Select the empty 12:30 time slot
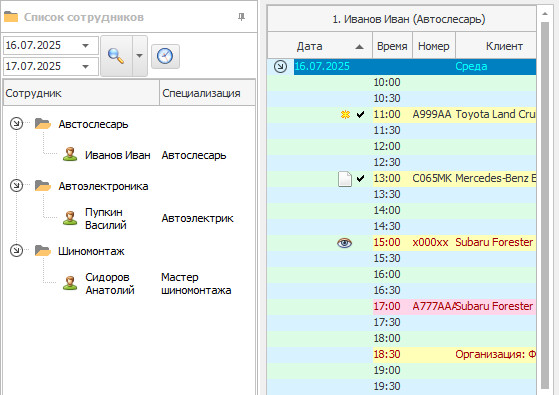This screenshot has width=559, height=395. (402, 163)
